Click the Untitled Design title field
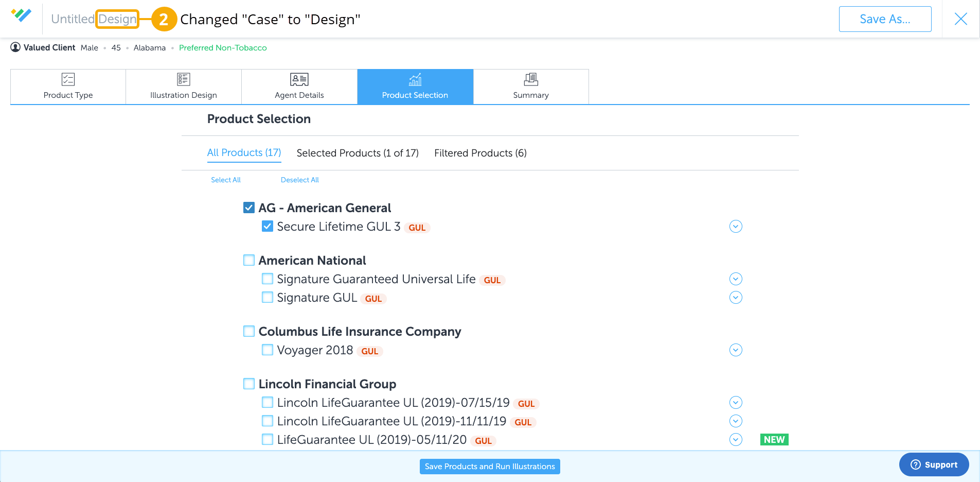This screenshot has width=980, height=482. [x=94, y=19]
